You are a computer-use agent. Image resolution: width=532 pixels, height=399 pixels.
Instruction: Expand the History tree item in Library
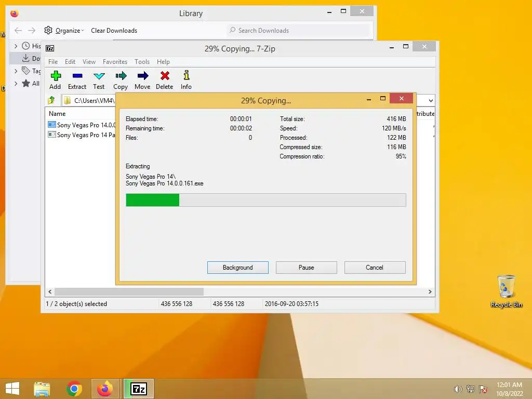tap(16, 46)
